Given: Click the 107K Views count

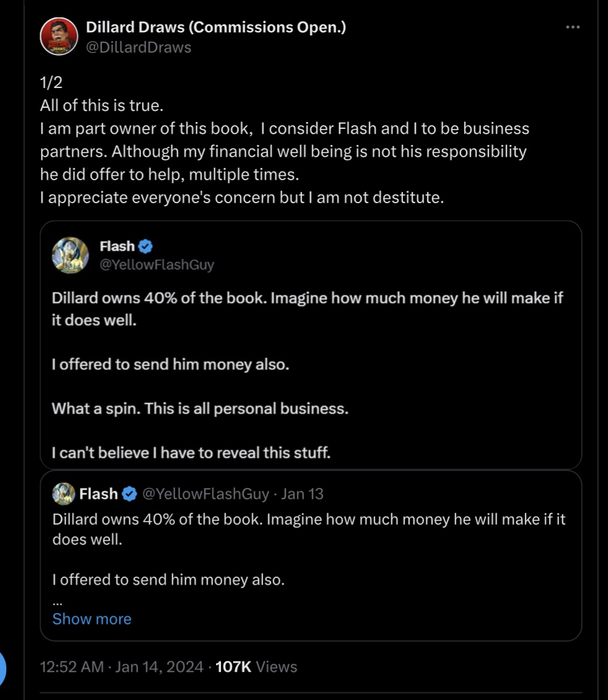Looking at the screenshot, I should click(x=256, y=667).
